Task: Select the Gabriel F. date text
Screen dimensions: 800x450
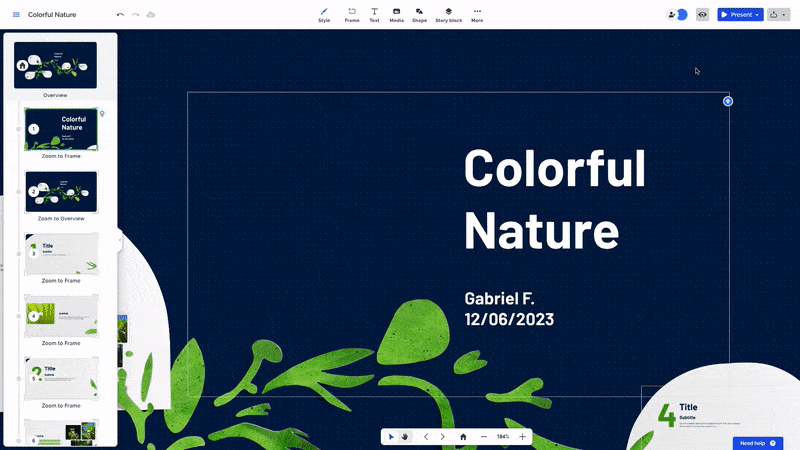Action: click(509, 309)
